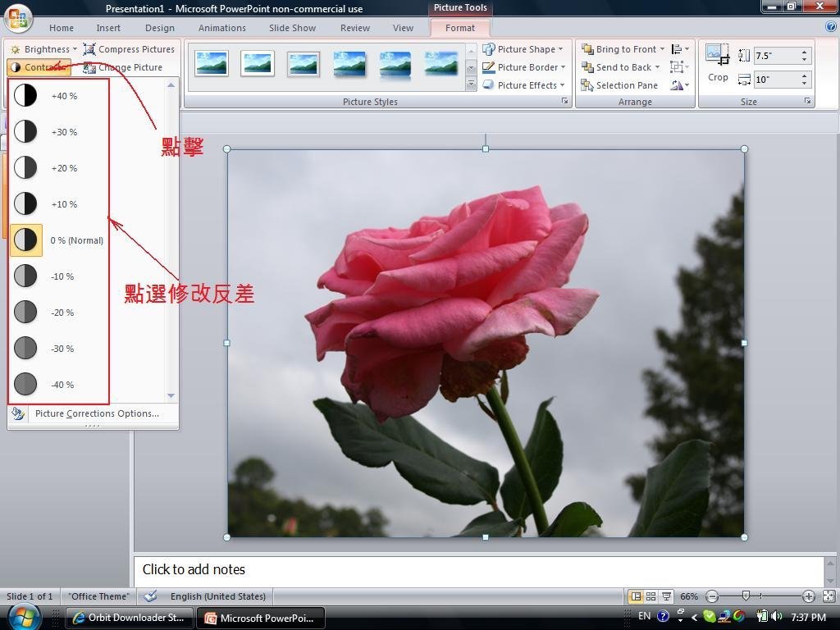This screenshot has width=840, height=630.
Task: Open Compress Pictures
Action: tap(130, 49)
